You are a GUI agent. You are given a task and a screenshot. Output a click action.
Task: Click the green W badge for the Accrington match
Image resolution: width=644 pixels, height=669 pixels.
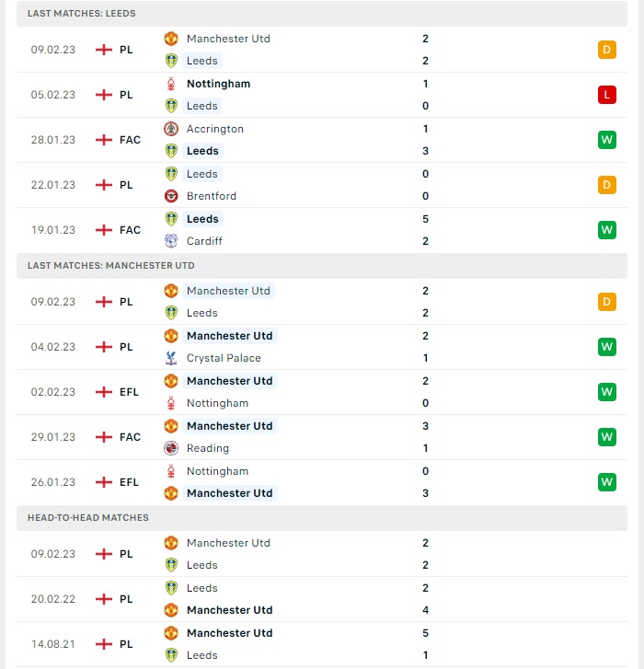point(607,140)
